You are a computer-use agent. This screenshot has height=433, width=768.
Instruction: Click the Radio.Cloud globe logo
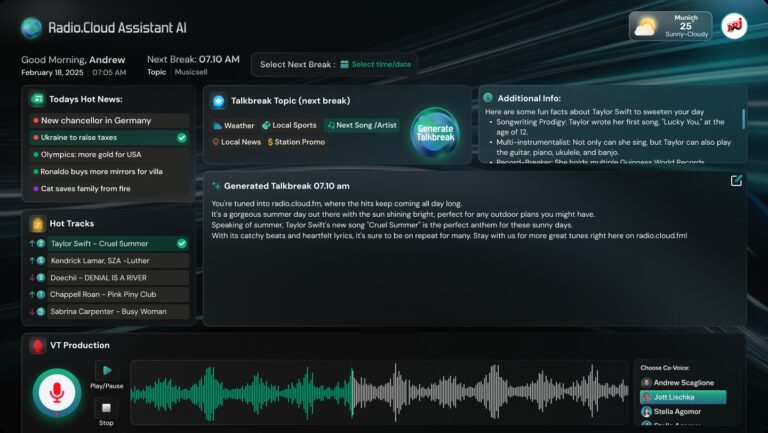pyautogui.click(x=32, y=27)
